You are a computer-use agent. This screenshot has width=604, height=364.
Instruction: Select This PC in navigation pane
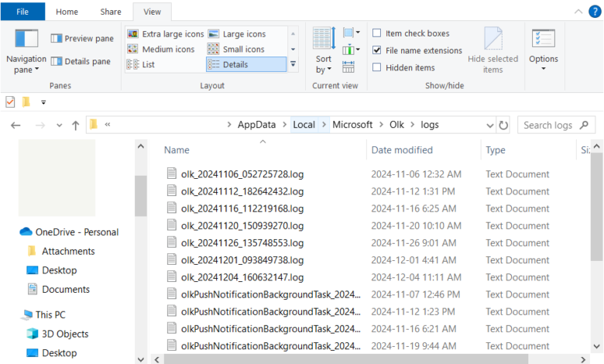[x=50, y=314]
